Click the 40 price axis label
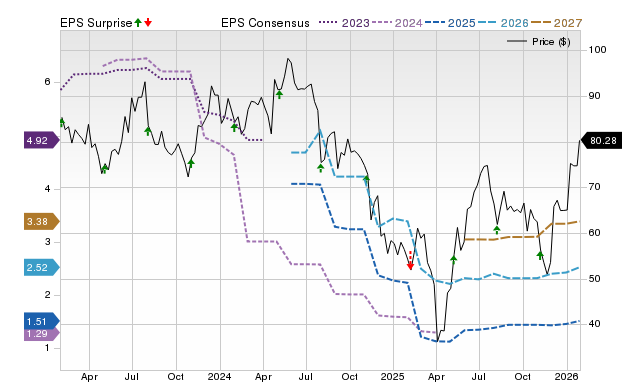 594,324
